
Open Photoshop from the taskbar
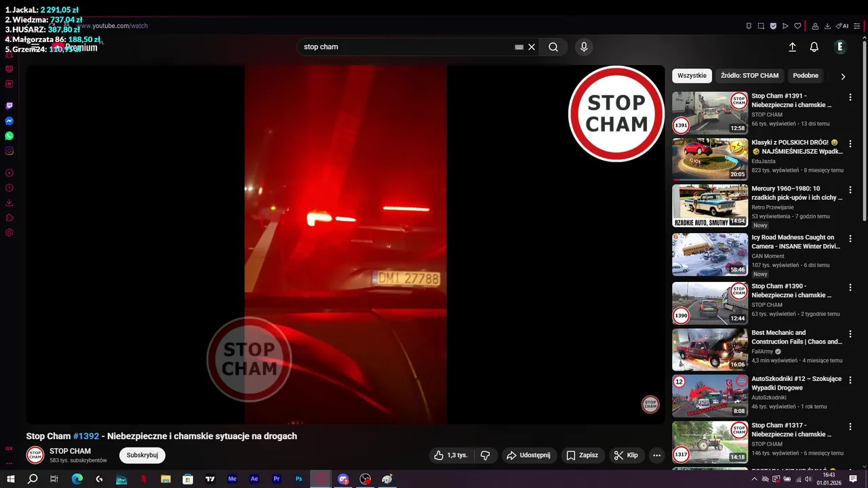[298, 479]
